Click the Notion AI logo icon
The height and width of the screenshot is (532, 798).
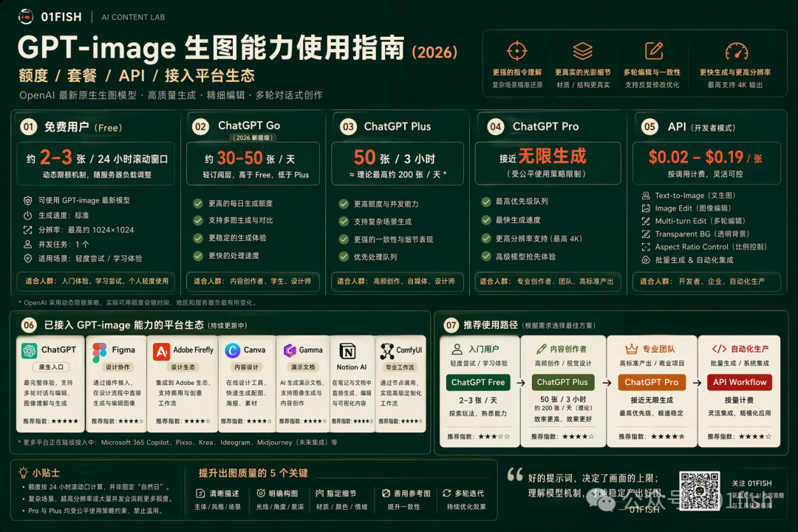tap(347, 350)
